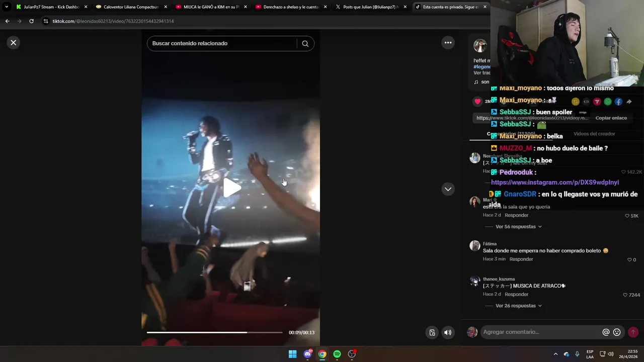Mute the video using the speaker icon
This screenshot has height=362, width=644.
point(448,332)
